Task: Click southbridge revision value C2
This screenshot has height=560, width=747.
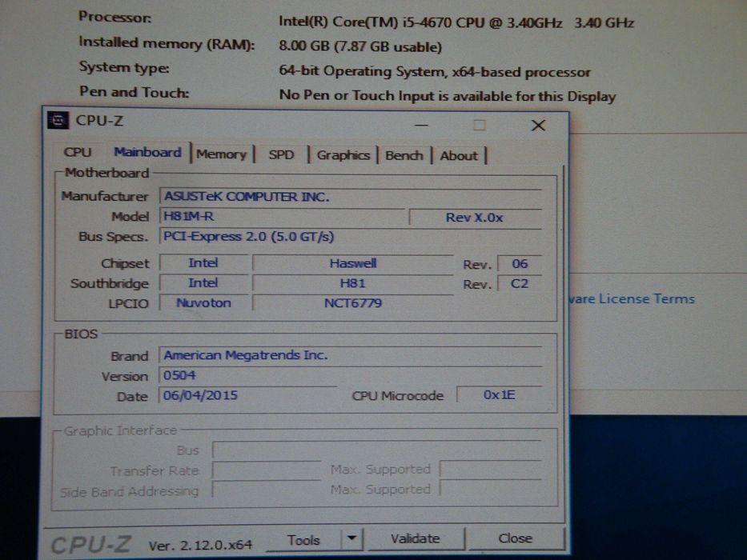Action: click(x=520, y=284)
